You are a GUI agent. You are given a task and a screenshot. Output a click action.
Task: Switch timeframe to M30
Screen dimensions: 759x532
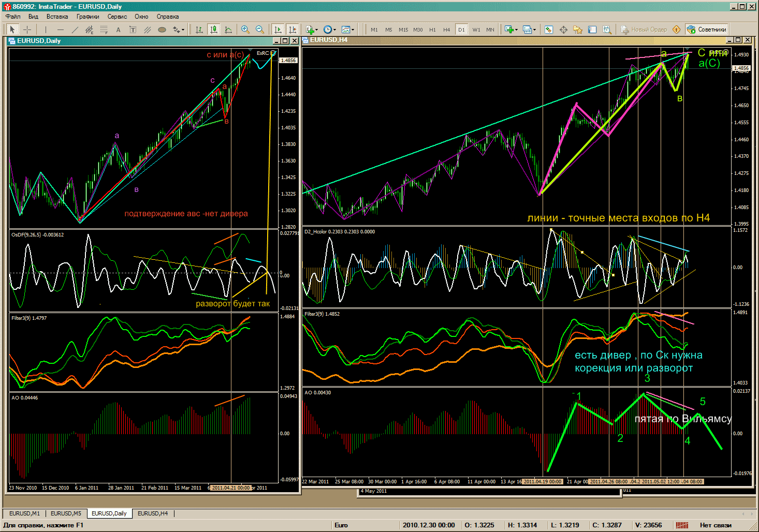pyautogui.click(x=418, y=29)
